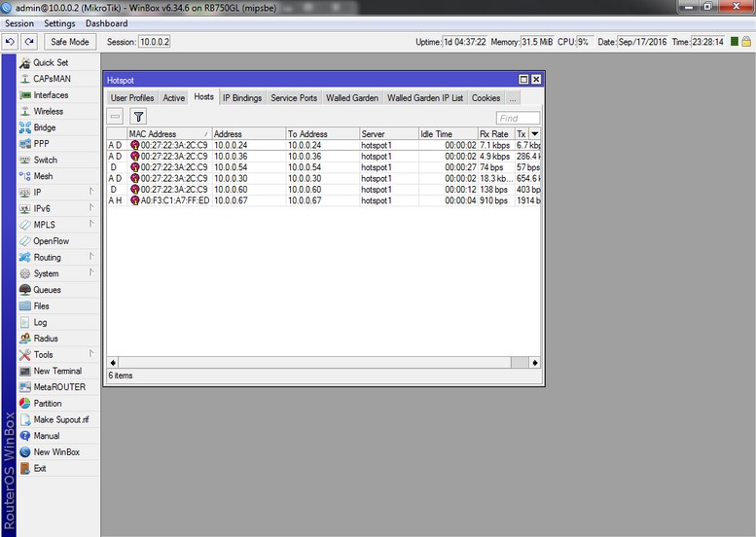Open the column chooser dropdown arrow
756x537 pixels.
click(x=535, y=134)
